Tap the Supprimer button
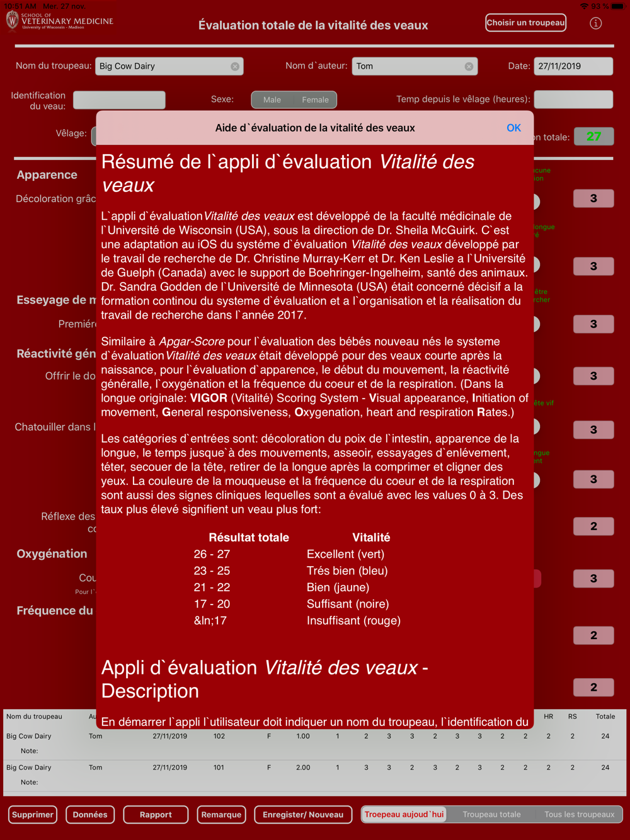The width and height of the screenshot is (630, 840). pyautogui.click(x=33, y=814)
